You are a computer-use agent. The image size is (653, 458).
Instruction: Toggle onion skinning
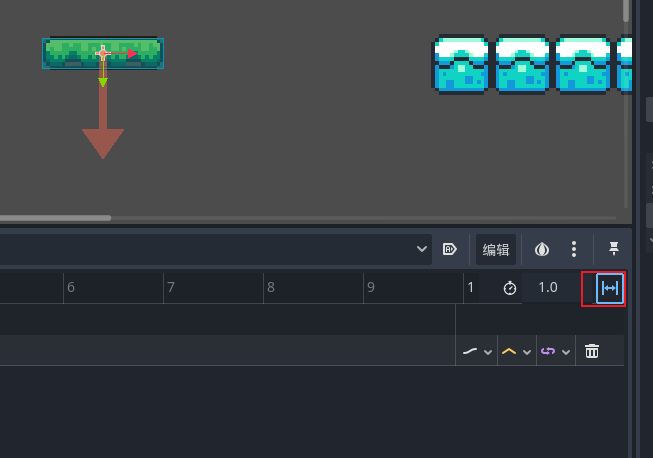[x=541, y=249]
